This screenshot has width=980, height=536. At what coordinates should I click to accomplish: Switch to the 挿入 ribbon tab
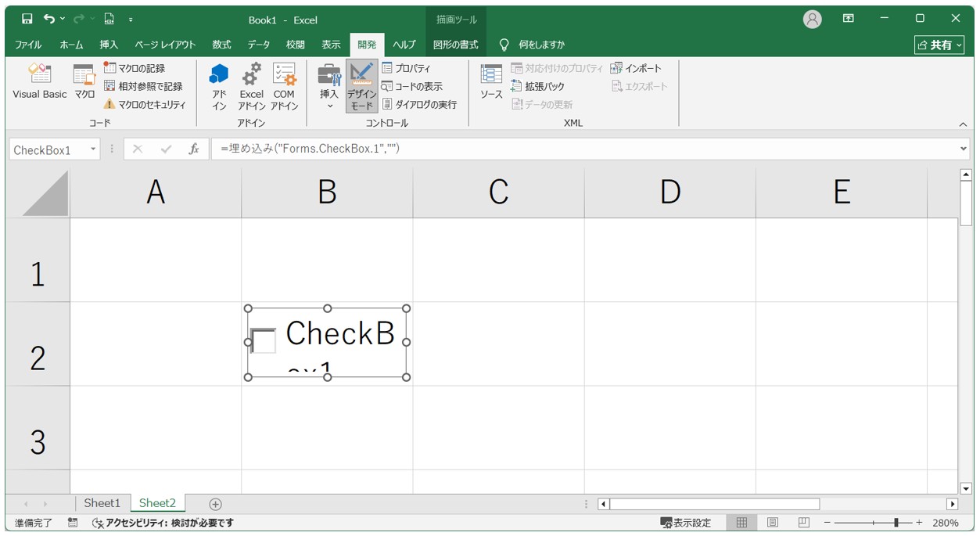(109, 45)
